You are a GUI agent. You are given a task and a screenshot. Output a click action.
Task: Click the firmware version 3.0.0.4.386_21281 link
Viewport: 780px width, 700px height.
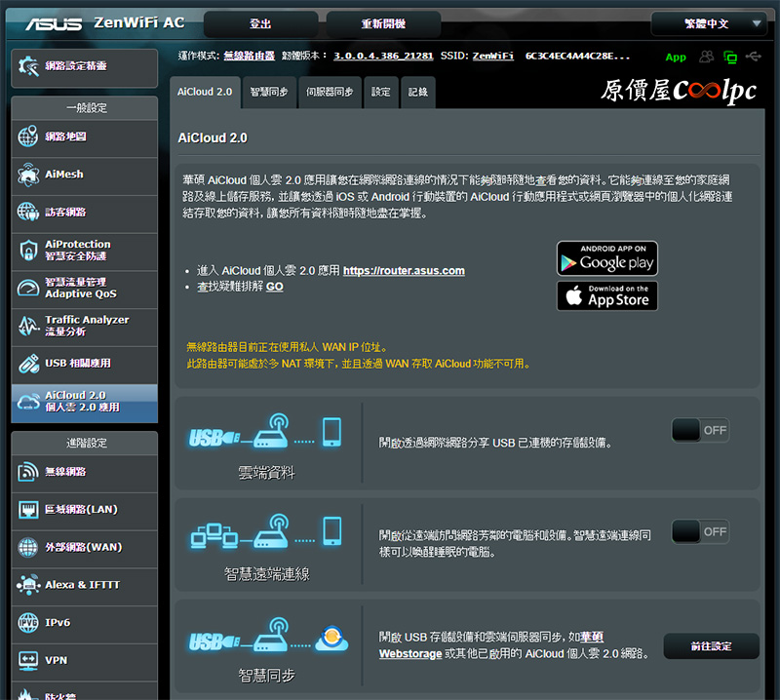click(x=383, y=56)
